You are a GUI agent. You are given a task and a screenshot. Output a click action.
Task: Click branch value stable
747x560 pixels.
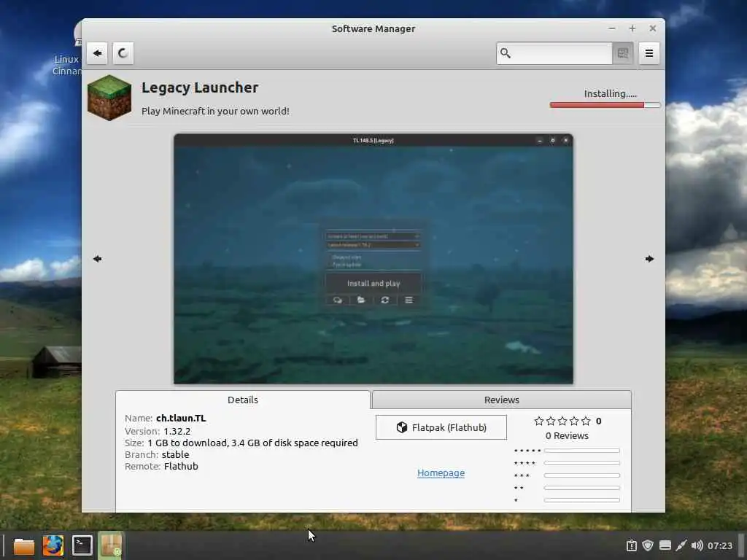(175, 454)
